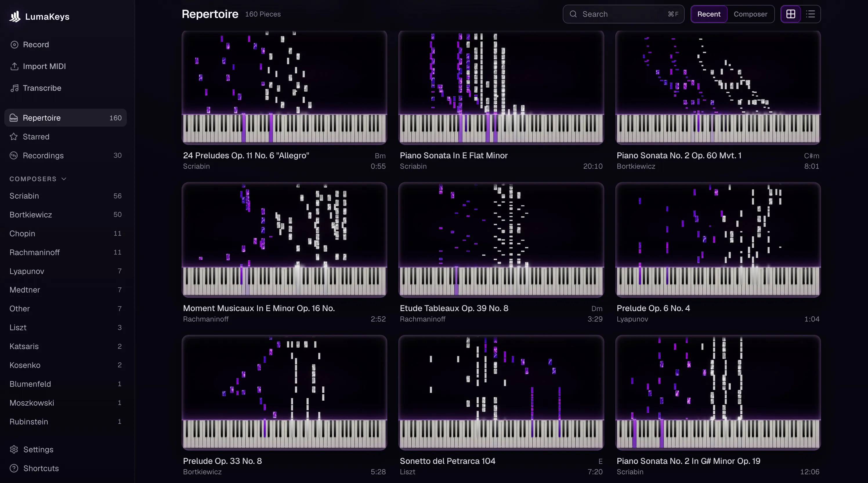Click the title "Prelude Op. 6 No. 4"
The height and width of the screenshot is (483, 868).
coord(653,308)
